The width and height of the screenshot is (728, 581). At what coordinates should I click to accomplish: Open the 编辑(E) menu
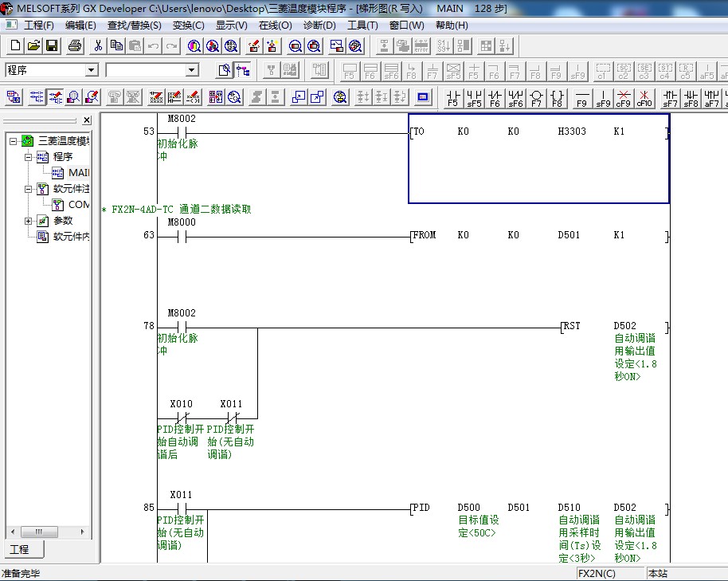click(80, 25)
